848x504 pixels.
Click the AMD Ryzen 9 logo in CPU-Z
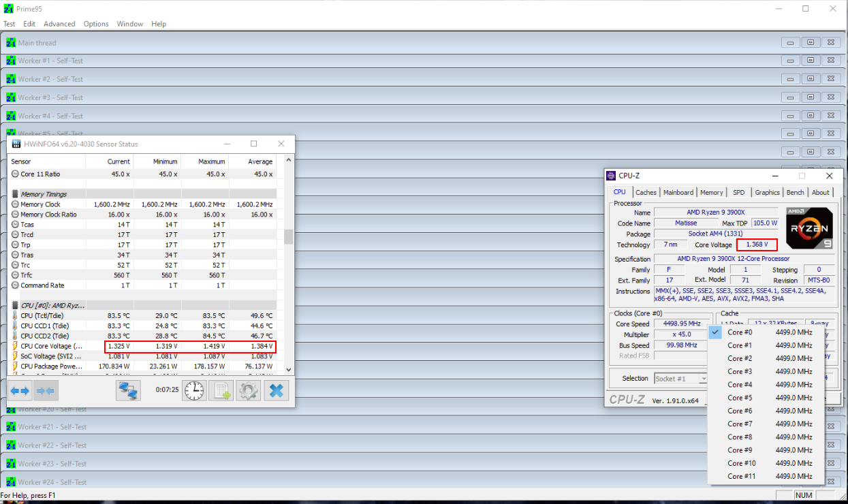click(x=808, y=229)
